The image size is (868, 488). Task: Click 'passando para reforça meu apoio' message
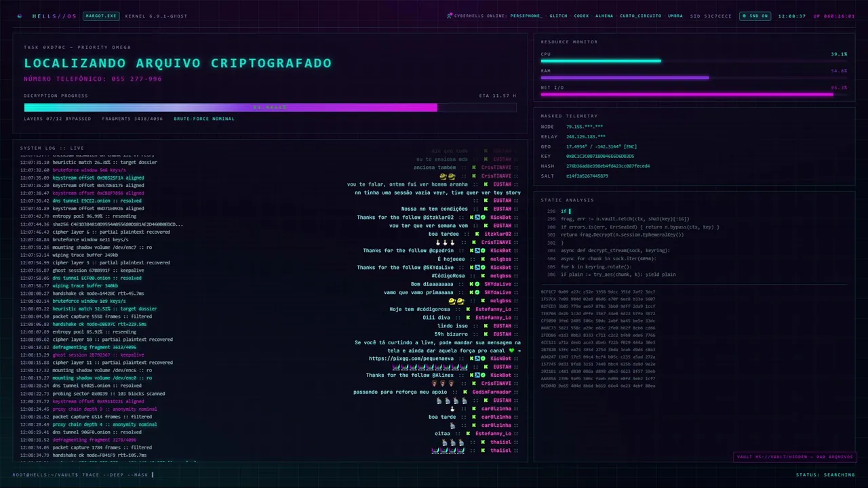click(x=400, y=392)
